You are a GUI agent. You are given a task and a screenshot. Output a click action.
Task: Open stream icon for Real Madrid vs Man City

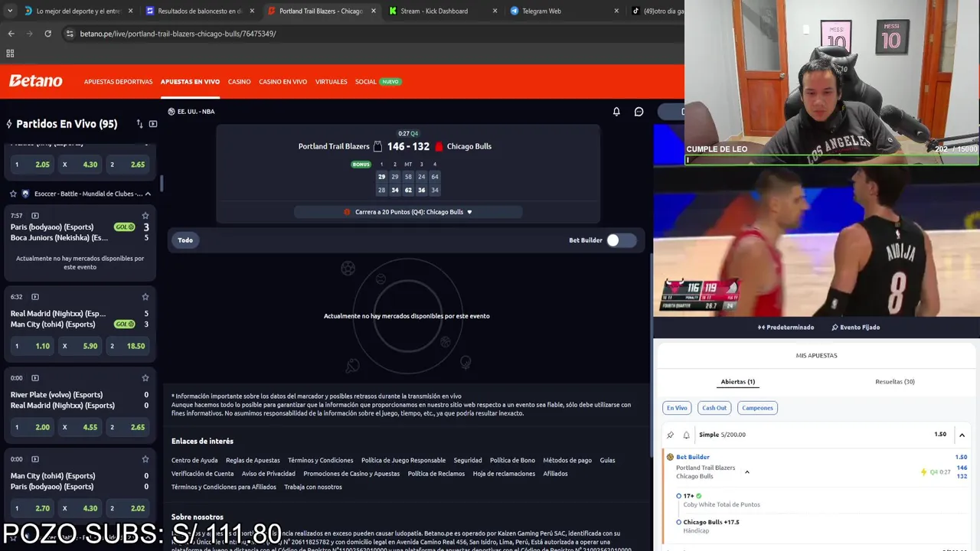pyautogui.click(x=35, y=297)
